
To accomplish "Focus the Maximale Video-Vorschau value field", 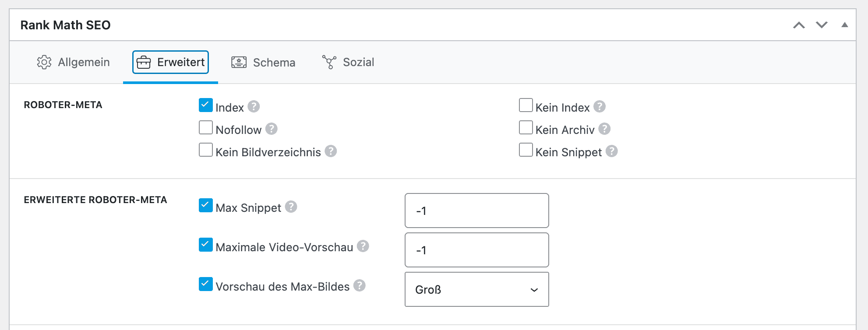I will click(477, 250).
